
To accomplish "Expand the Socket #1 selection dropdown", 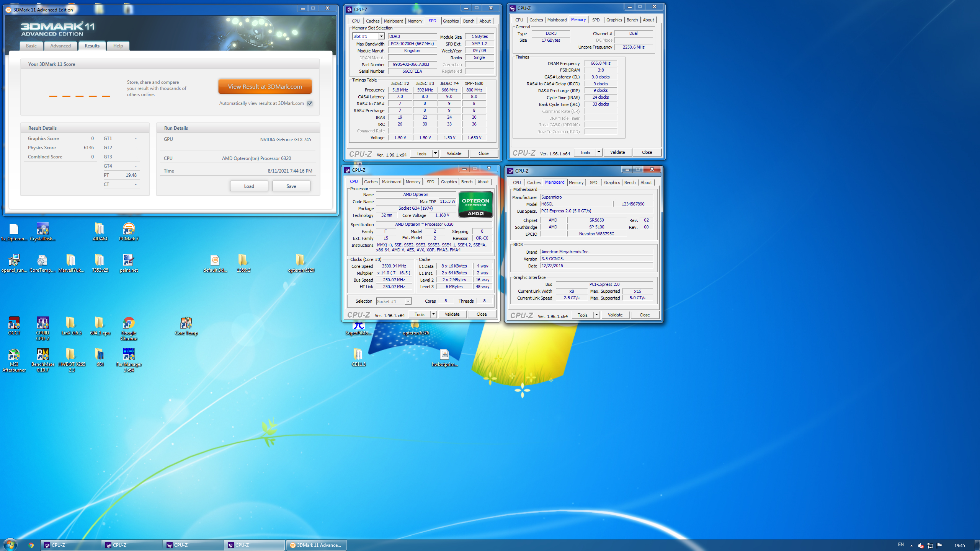I will click(x=408, y=302).
